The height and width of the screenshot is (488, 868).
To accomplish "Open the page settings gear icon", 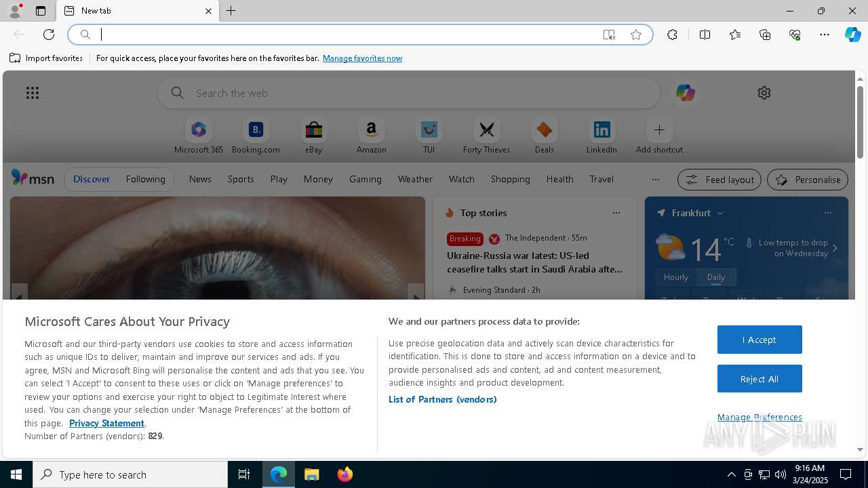I will pyautogui.click(x=764, y=93).
